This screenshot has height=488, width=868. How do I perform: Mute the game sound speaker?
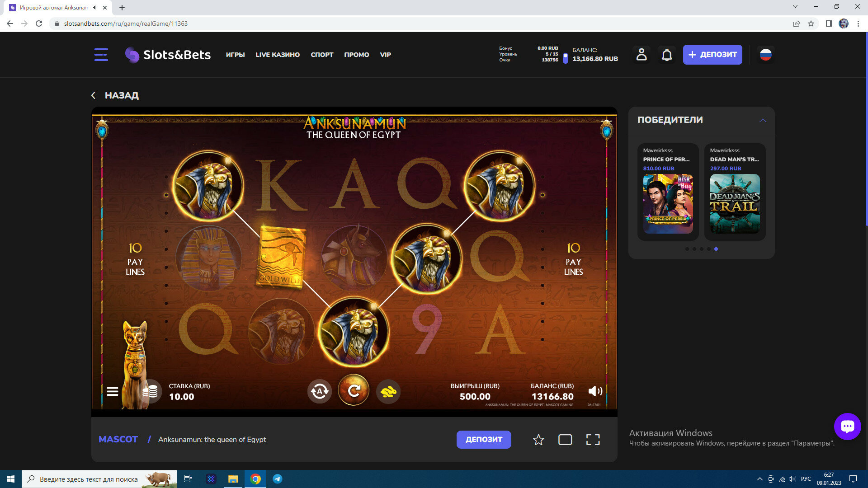(595, 391)
